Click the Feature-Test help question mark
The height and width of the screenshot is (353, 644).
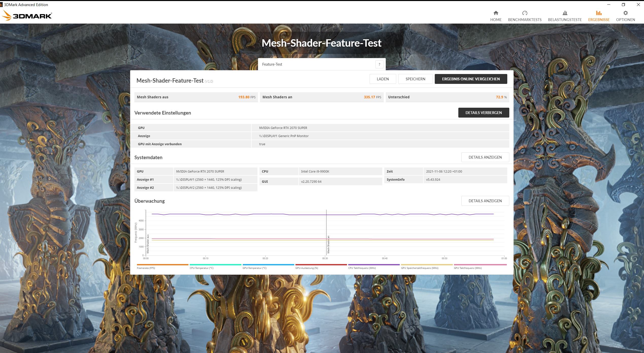pyautogui.click(x=379, y=64)
